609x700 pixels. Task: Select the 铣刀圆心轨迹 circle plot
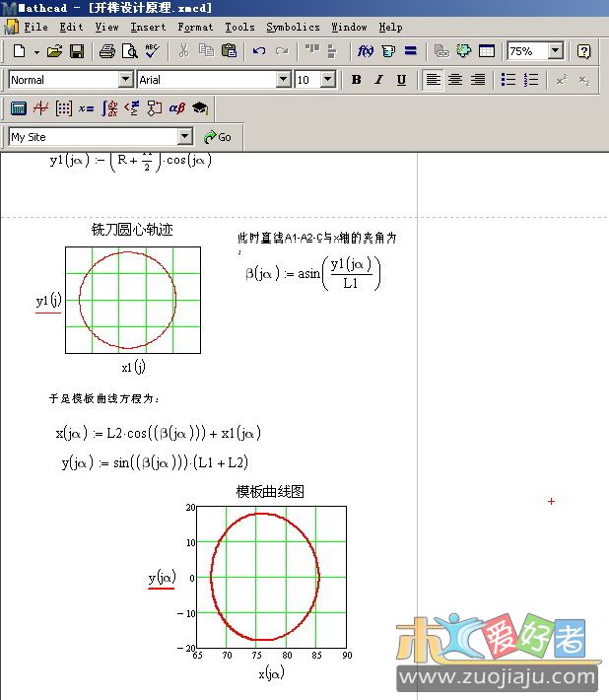[133, 300]
